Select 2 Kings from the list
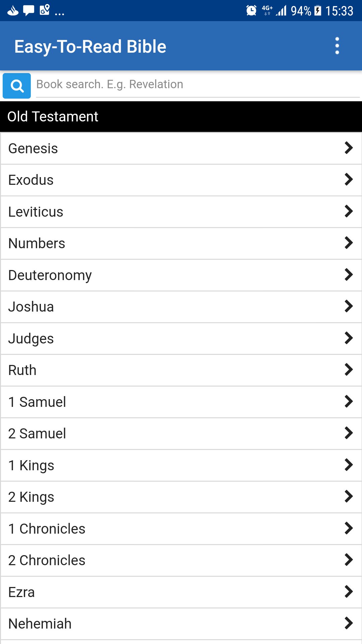The width and height of the screenshot is (362, 644). click(x=181, y=497)
